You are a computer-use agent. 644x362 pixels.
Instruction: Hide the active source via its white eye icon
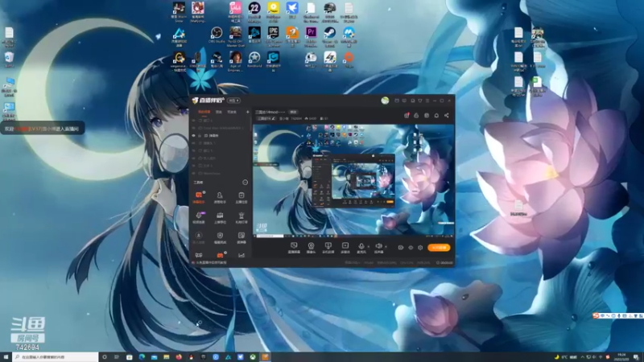[194, 135]
